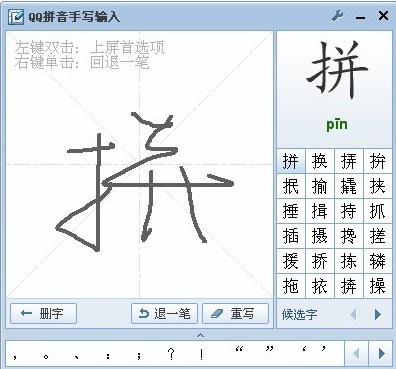Select candidate character 拼 in the grid
This screenshot has width=396, height=369.
click(291, 161)
